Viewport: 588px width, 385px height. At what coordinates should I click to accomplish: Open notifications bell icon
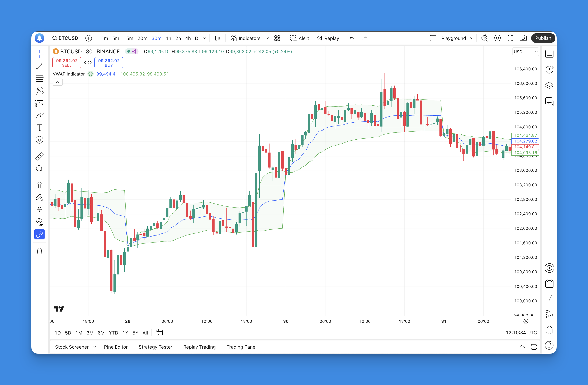(549, 330)
